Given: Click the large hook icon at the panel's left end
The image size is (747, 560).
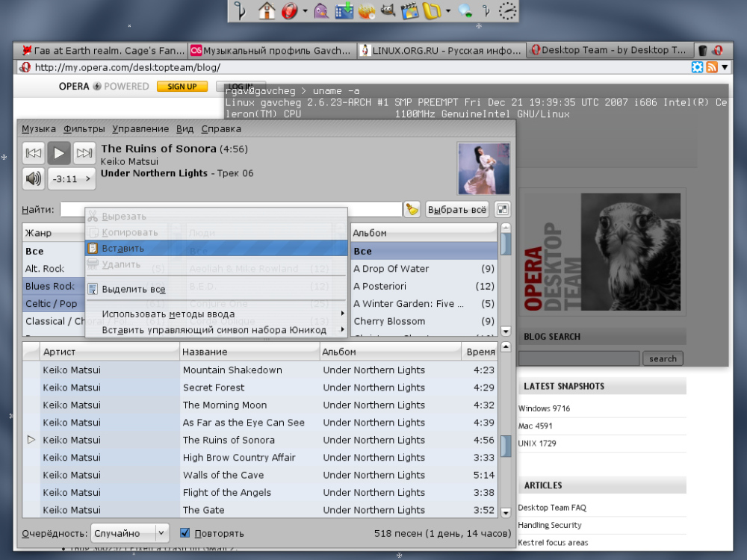Looking at the screenshot, I should [x=240, y=10].
